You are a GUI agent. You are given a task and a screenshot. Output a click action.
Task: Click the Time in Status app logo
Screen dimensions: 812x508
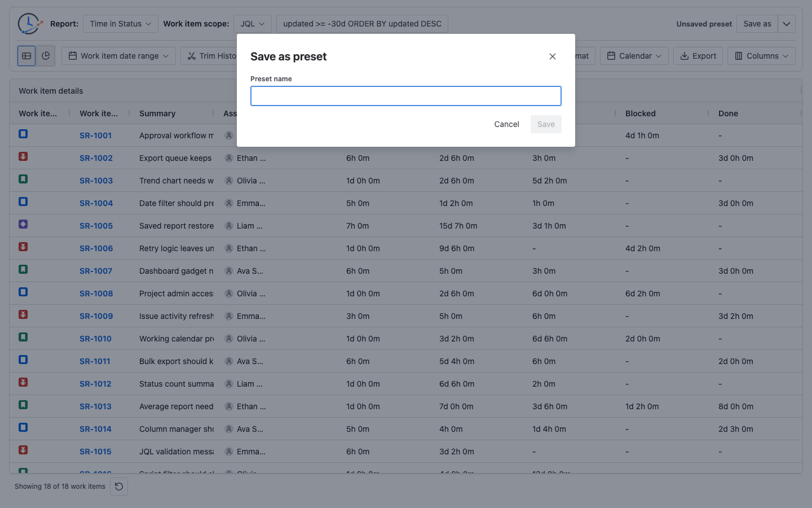pyautogui.click(x=29, y=24)
